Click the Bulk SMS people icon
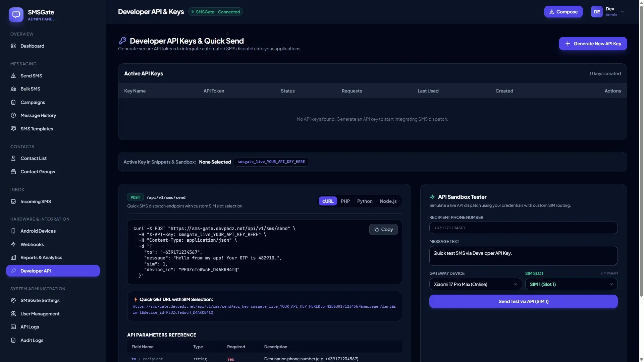This screenshot has width=644, height=362. coord(13,89)
